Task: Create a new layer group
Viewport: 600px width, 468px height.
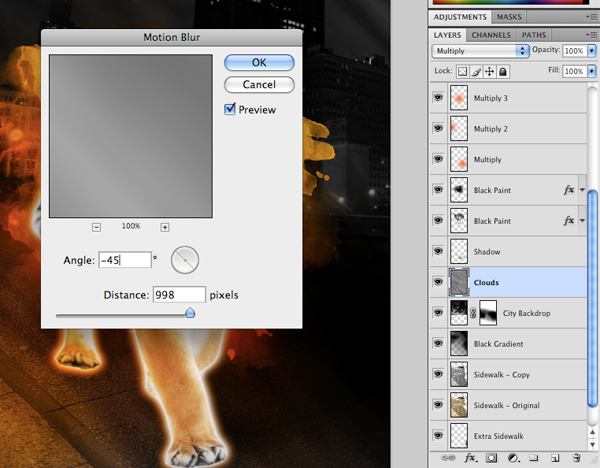Action: pyautogui.click(x=533, y=458)
